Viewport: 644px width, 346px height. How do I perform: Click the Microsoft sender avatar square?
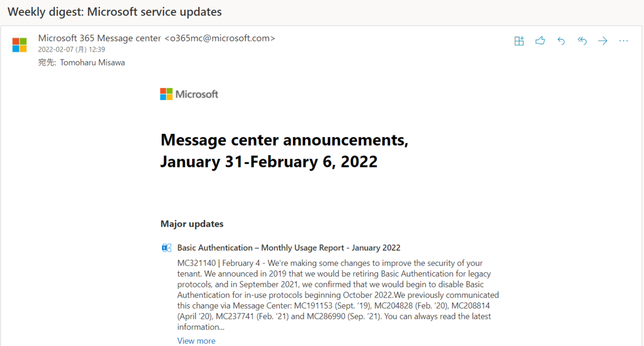[x=20, y=45]
